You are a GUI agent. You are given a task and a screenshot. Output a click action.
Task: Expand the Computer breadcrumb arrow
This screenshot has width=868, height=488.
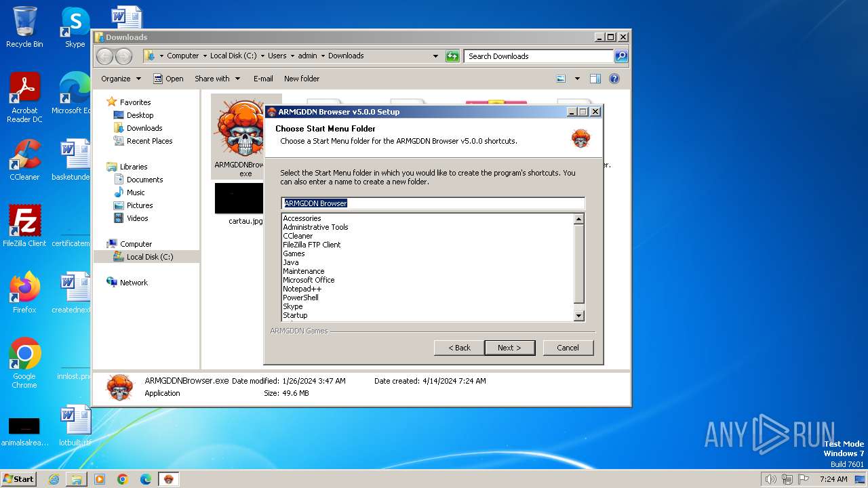coord(203,56)
